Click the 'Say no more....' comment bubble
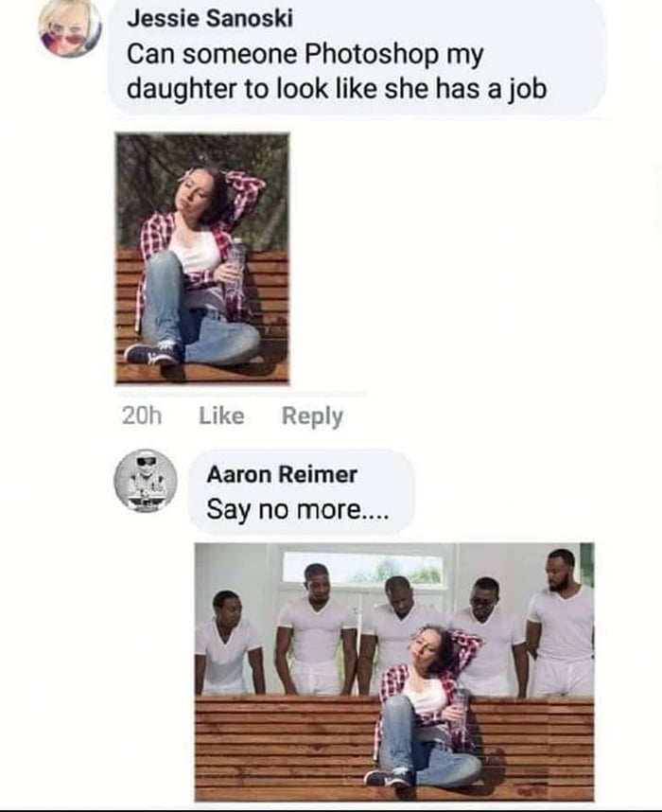The height and width of the screenshot is (812, 662). point(302,491)
